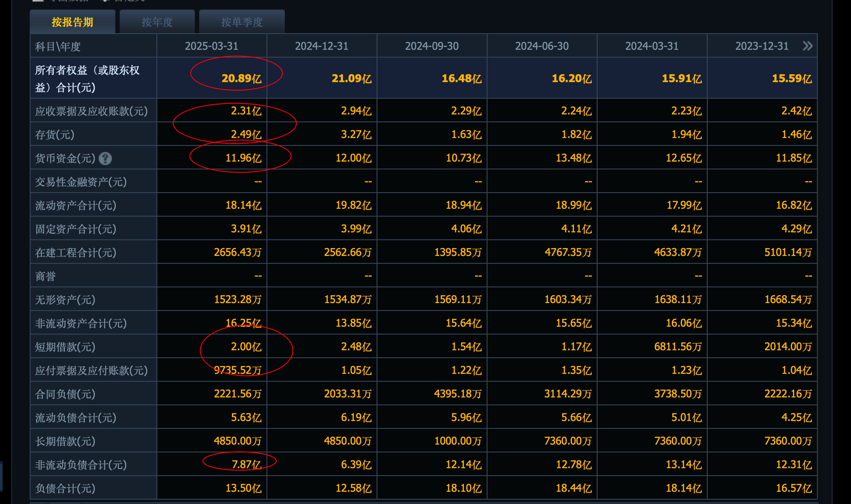
Task: Click the 应收票据及应收账款(元) row label
Action: (x=91, y=111)
